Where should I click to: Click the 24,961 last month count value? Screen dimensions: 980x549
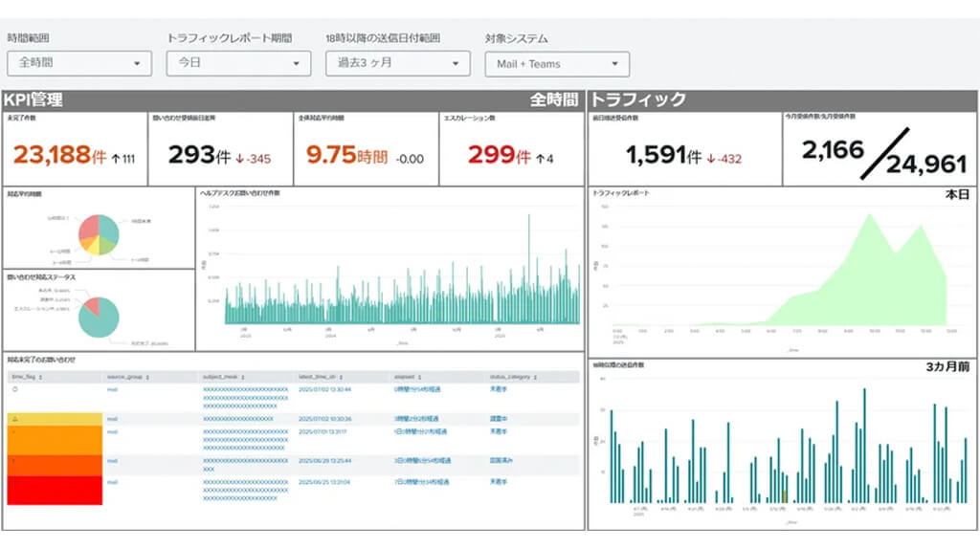coord(926,165)
